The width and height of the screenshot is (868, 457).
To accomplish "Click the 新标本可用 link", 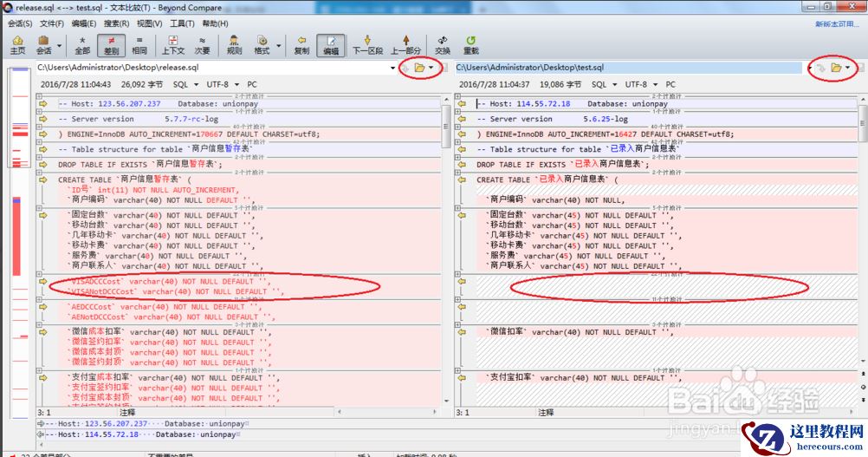I will (837, 23).
